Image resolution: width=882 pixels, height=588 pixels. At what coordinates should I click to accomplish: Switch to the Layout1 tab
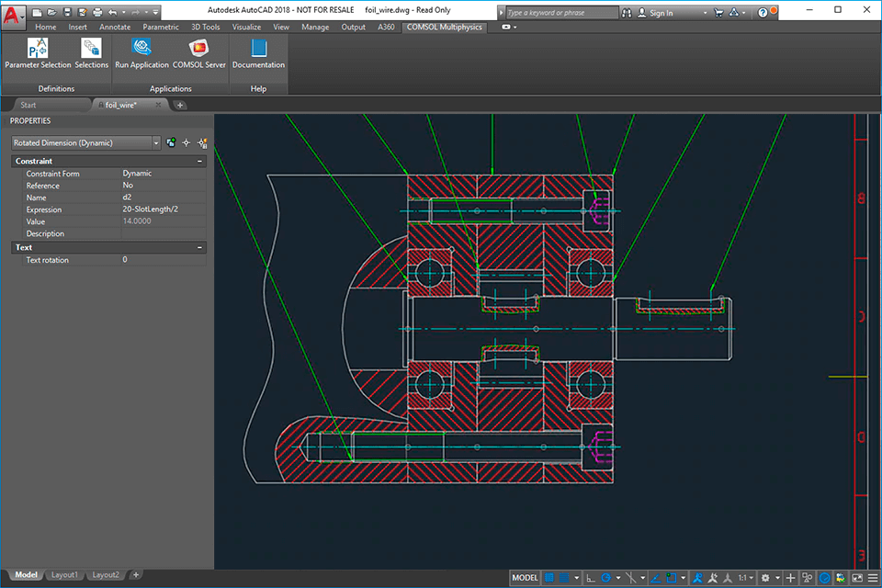64,574
